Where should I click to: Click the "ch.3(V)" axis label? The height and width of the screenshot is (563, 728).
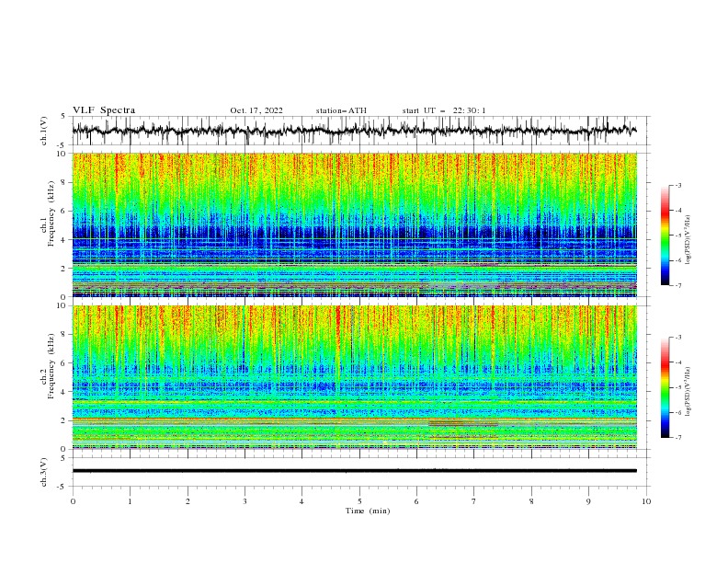[x=44, y=472]
